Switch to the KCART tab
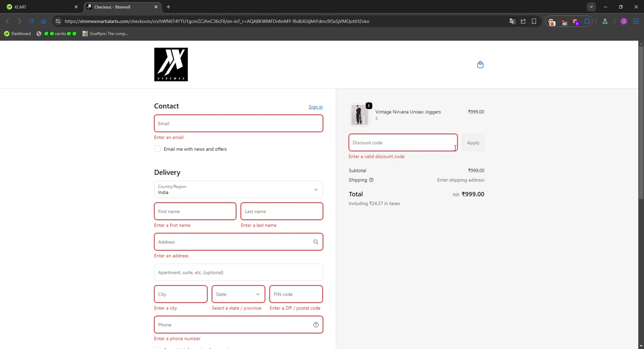The image size is (644, 349). tap(42, 7)
